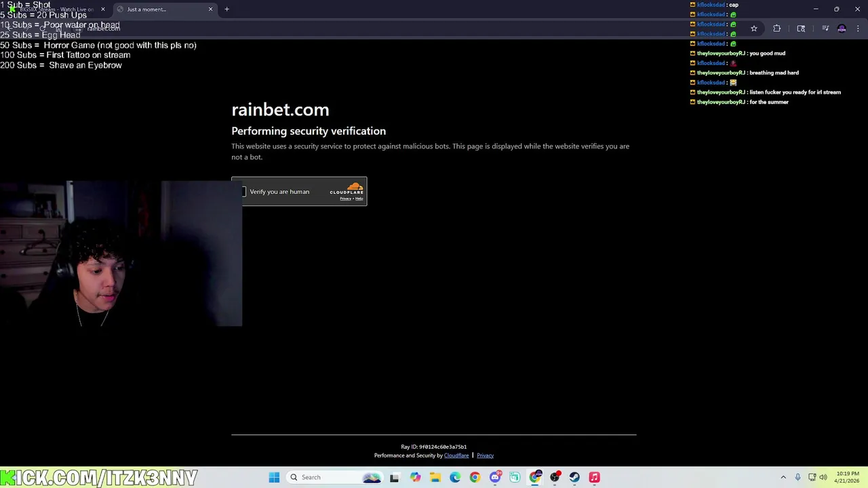Minimize the browser window

point(816,9)
